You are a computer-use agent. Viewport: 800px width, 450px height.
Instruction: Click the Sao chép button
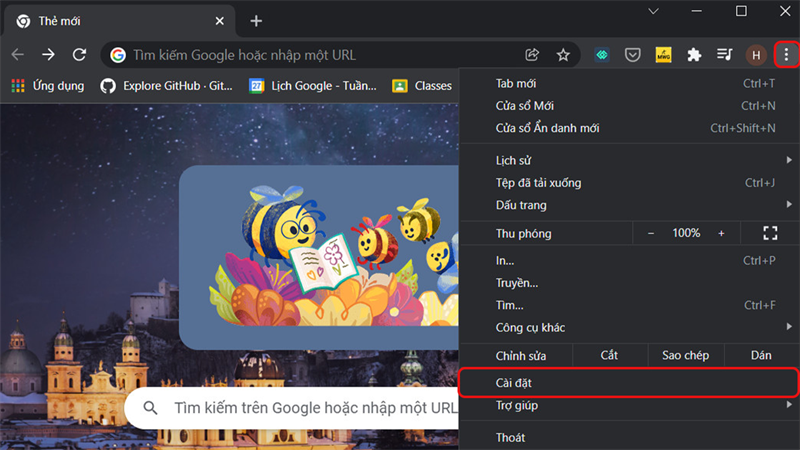[685, 355]
